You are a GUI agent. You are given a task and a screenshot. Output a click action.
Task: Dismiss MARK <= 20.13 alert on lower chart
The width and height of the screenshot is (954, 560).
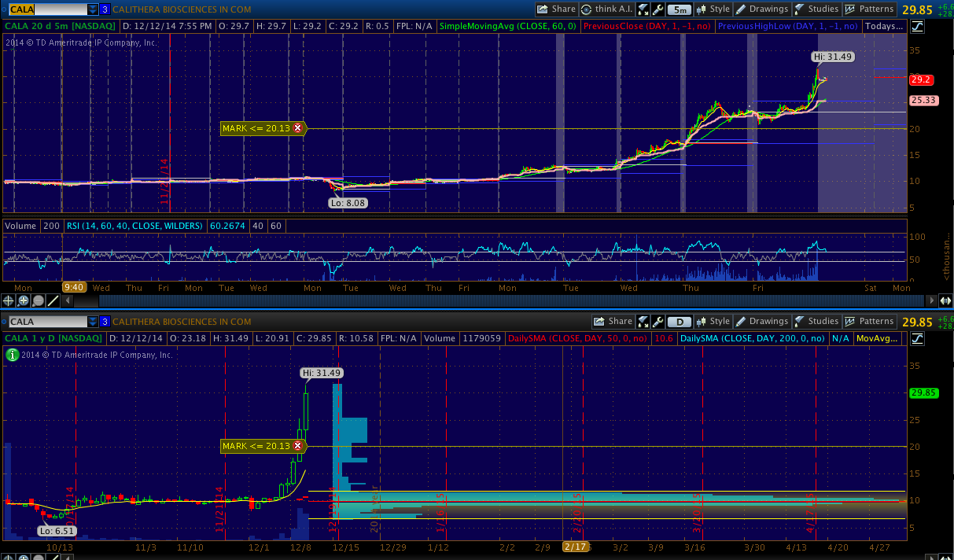tap(297, 446)
